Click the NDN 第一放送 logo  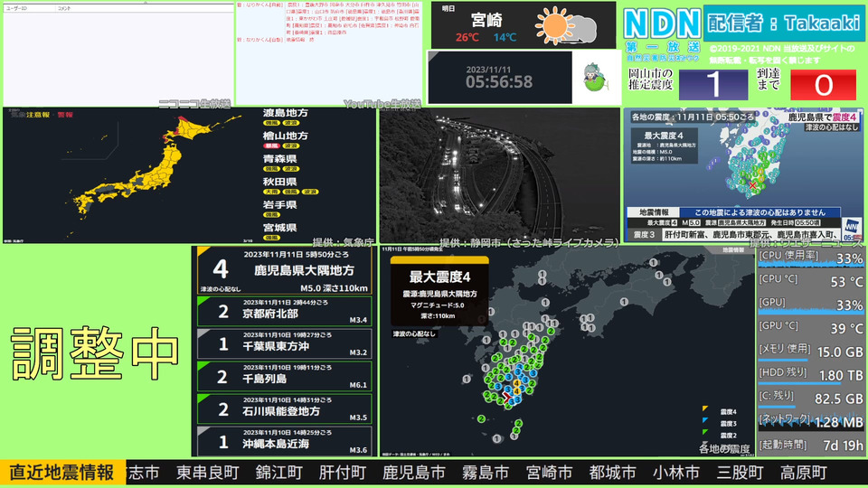click(x=662, y=33)
